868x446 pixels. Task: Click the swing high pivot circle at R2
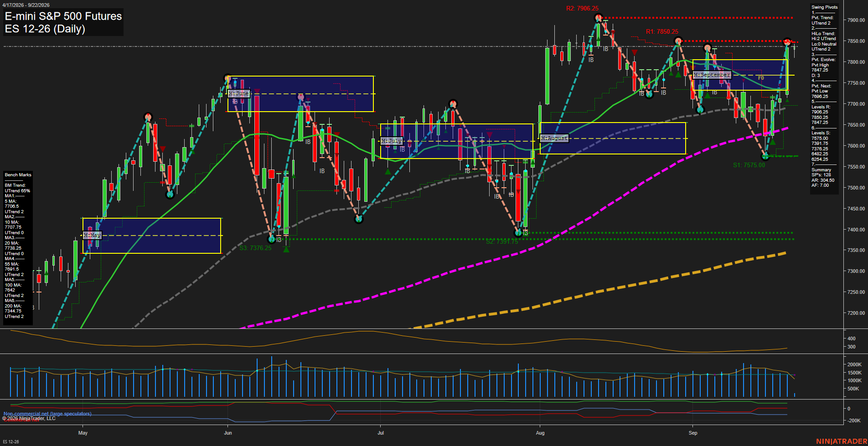click(x=598, y=18)
